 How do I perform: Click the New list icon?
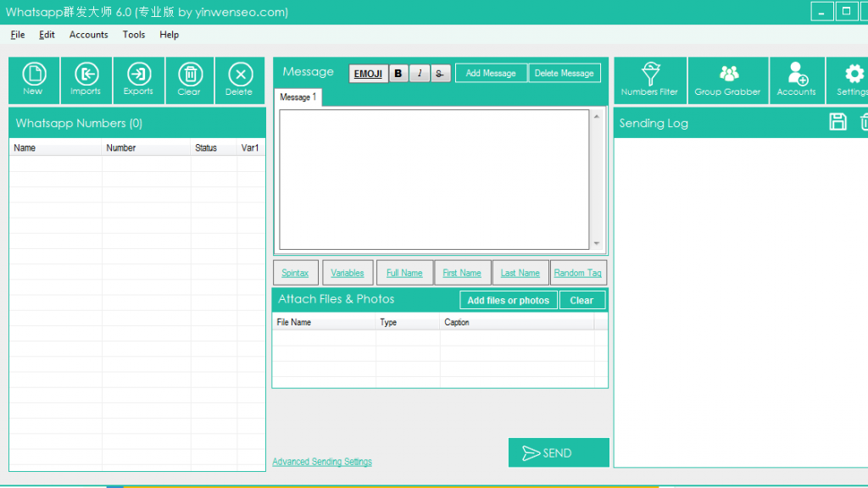[x=34, y=80]
